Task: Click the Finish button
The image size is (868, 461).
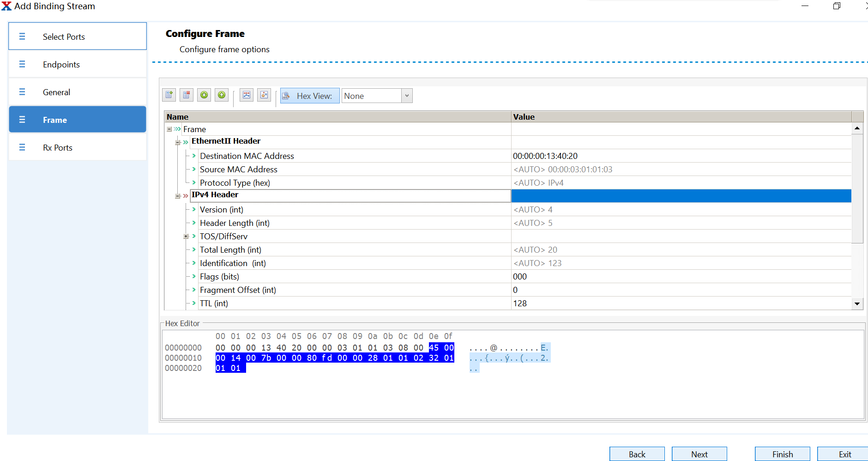Action: 783,454
